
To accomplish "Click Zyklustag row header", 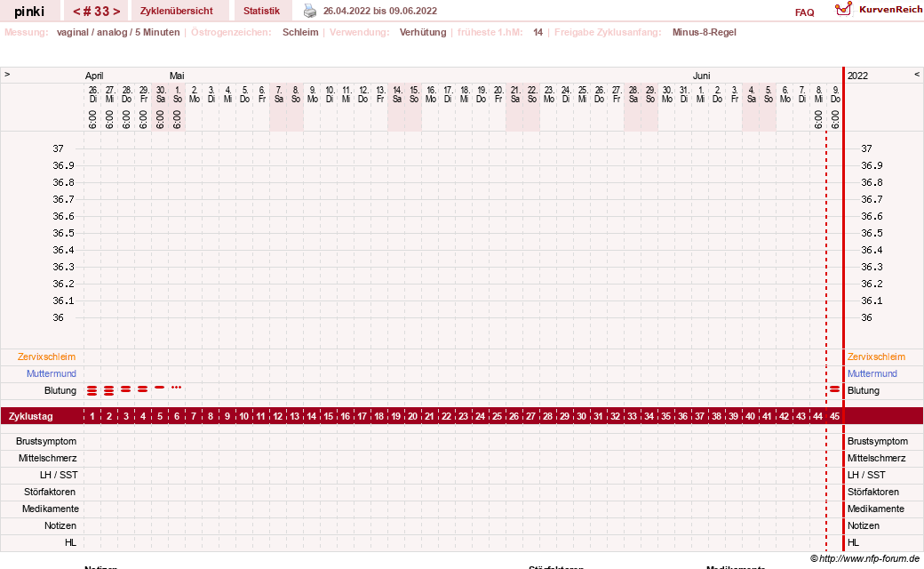I will click(30, 416).
